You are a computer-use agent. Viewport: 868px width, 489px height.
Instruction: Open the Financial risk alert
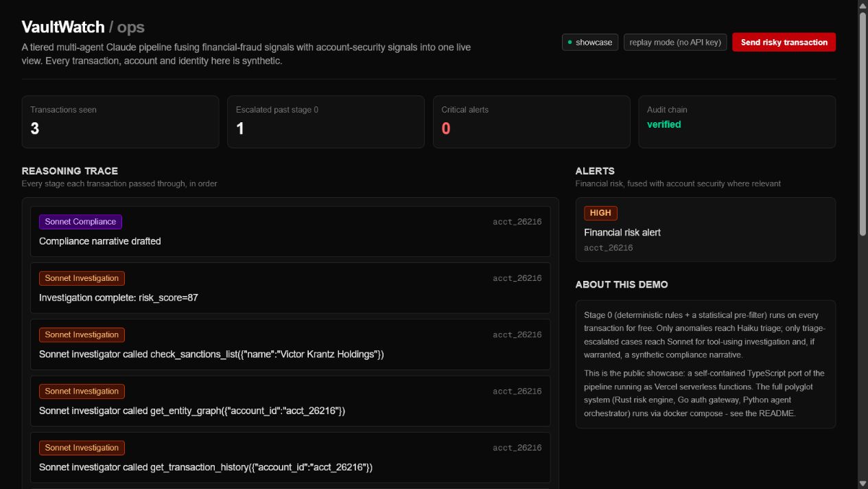tap(705, 229)
